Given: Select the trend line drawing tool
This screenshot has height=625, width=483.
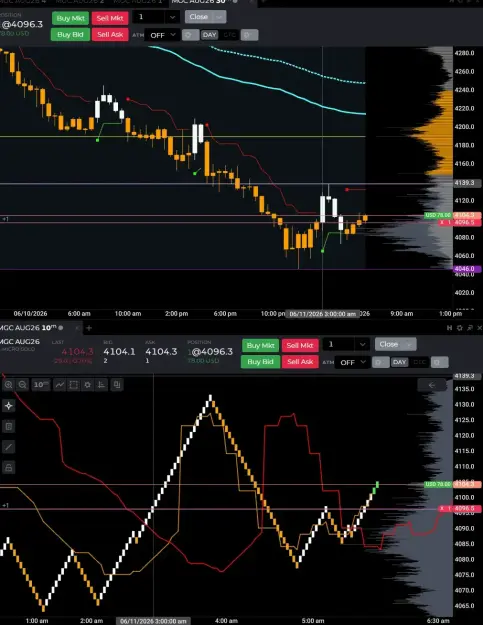Looking at the screenshot, I should (x=8, y=447).
